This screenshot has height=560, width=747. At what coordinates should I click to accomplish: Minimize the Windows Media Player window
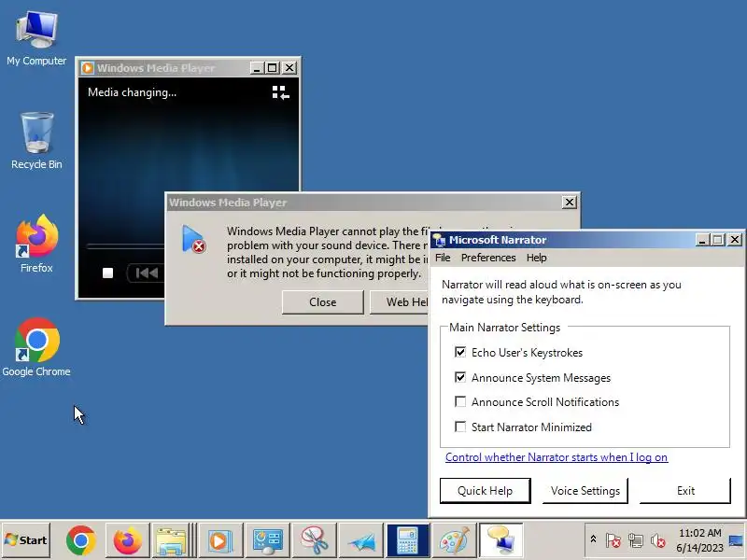(257, 68)
